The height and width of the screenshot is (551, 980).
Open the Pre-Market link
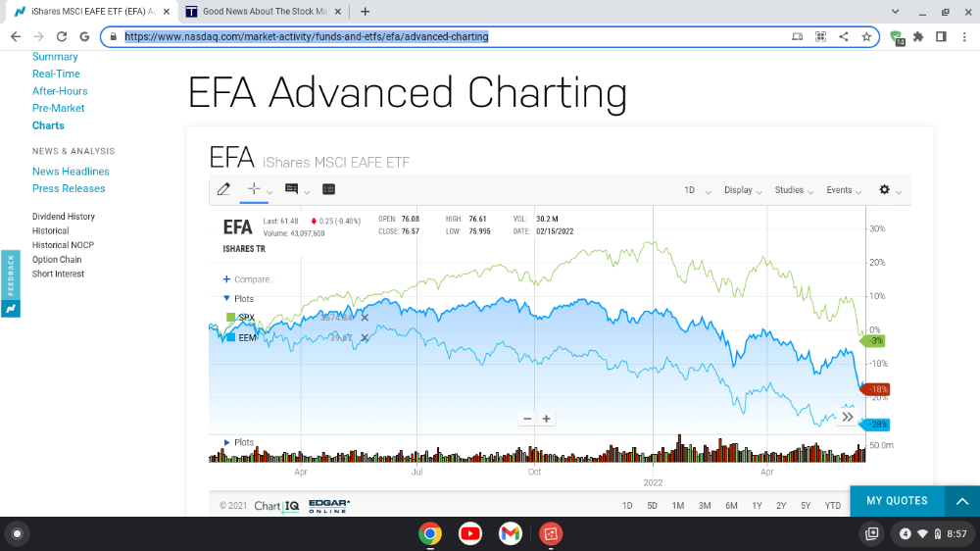click(x=58, y=108)
